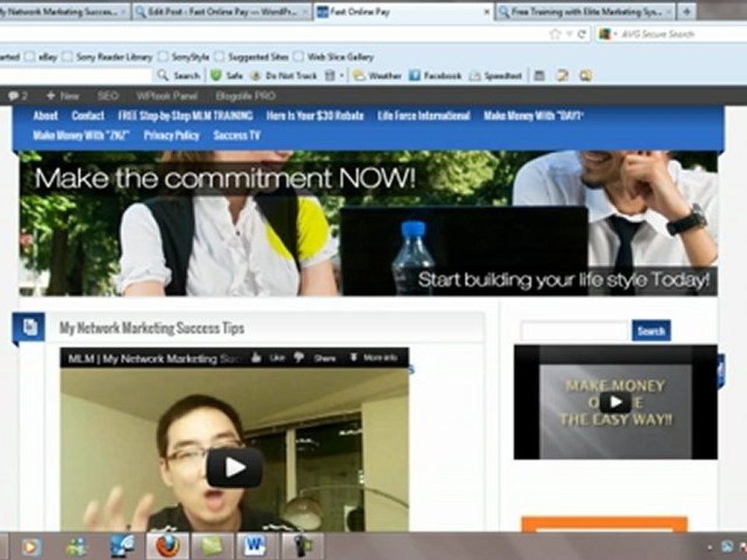Open the wireless monitor taskbar icon

point(122,547)
